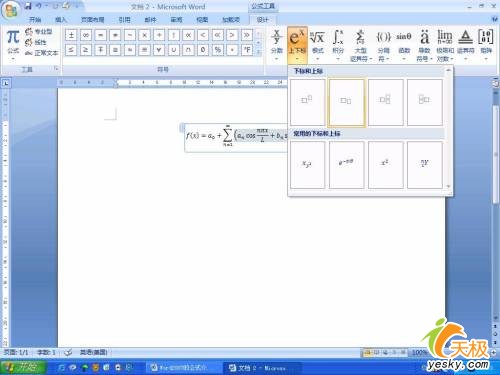Screen dimensions: 500x375
Task: Insert the for-all (∀) symbol
Action: pyautogui.click(x=159, y=50)
